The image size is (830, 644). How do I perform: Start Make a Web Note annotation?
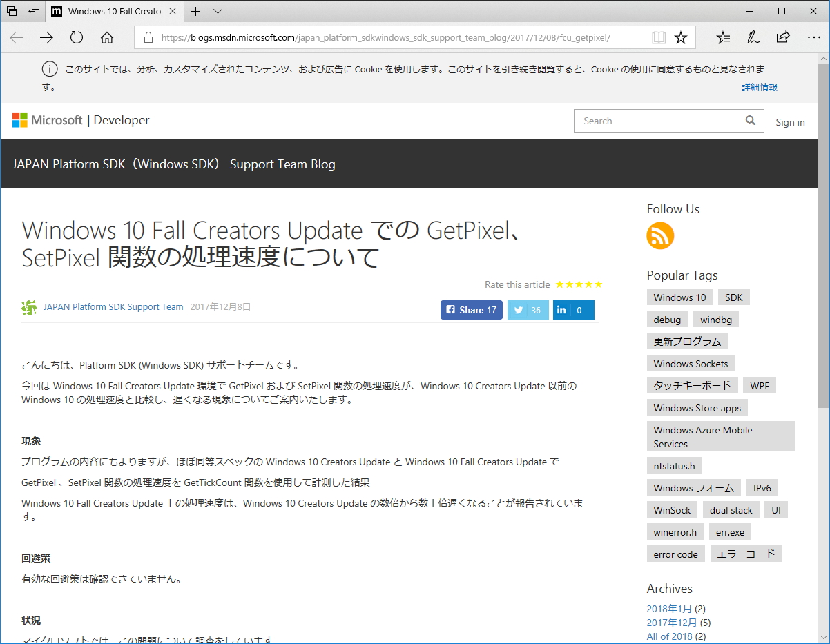click(x=753, y=37)
